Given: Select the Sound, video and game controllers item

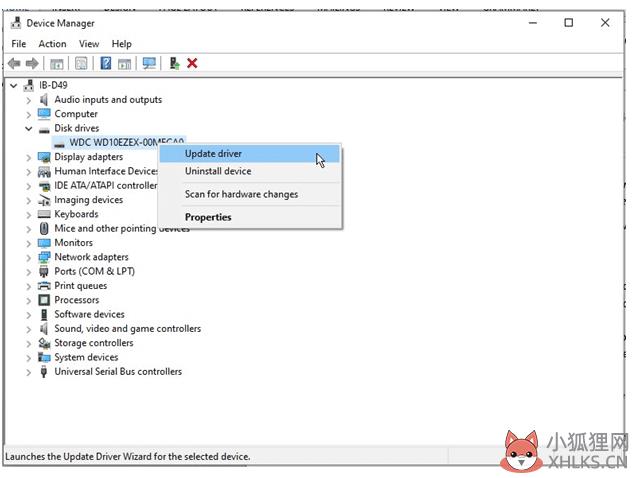Looking at the screenshot, I should pyautogui.click(x=127, y=329).
